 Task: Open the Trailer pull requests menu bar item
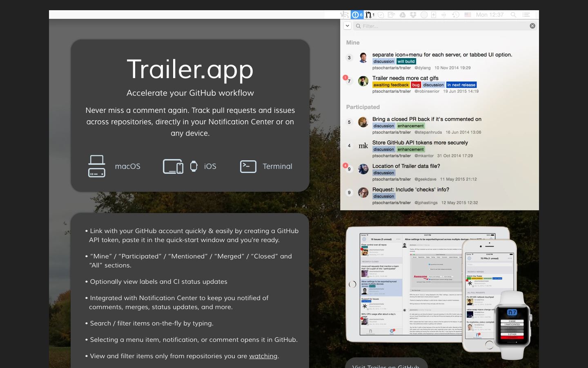click(x=370, y=15)
